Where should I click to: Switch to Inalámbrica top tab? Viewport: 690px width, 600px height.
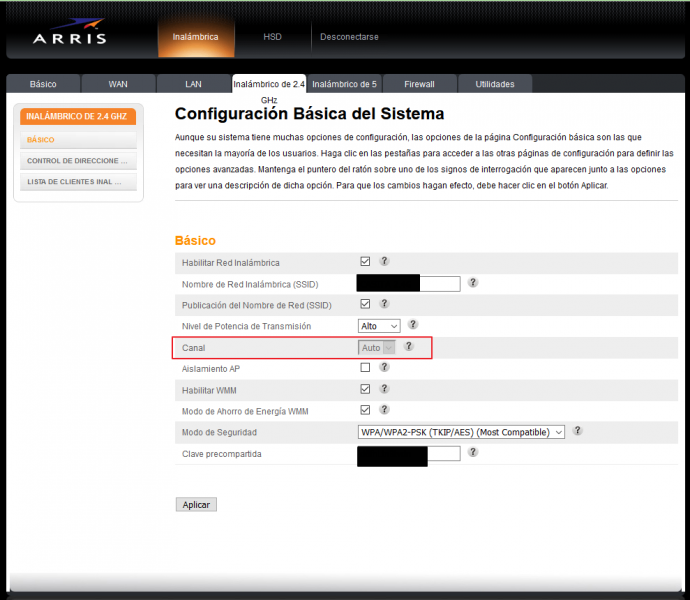196,37
